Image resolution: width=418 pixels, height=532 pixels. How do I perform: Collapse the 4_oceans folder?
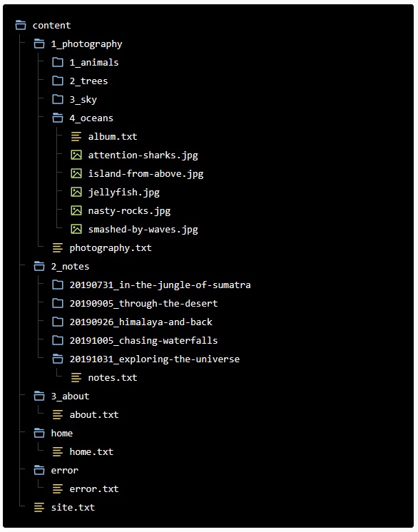coord(83,118)
